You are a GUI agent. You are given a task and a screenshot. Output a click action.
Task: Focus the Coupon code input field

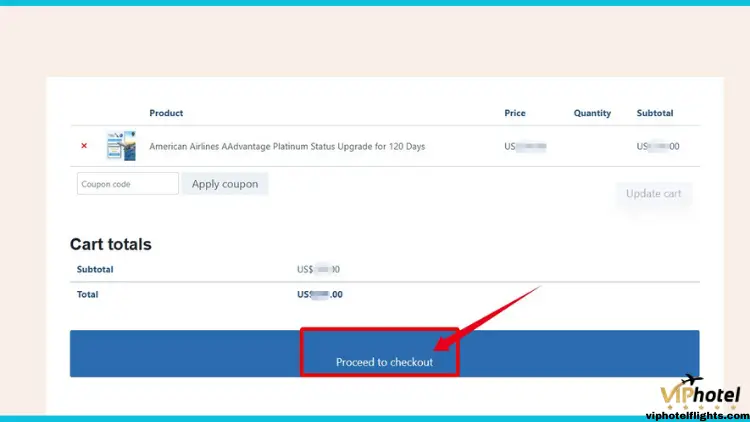click(x=128, y=184)
